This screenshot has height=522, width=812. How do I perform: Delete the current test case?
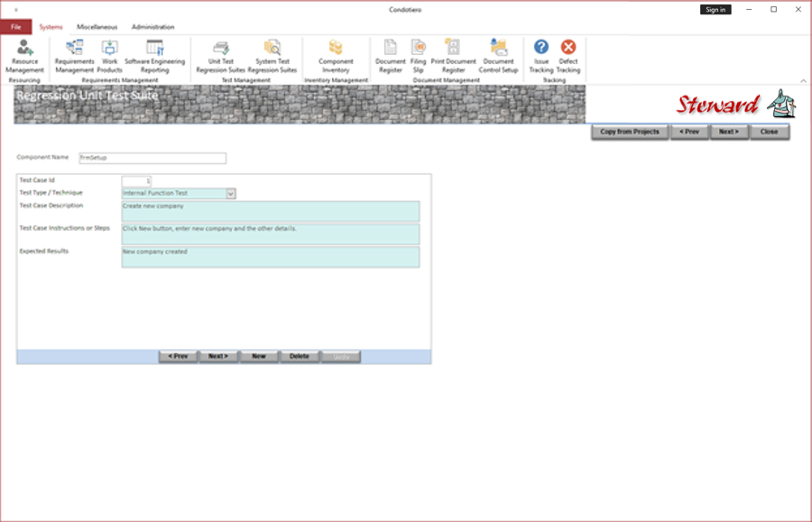[x=300, y=356]
